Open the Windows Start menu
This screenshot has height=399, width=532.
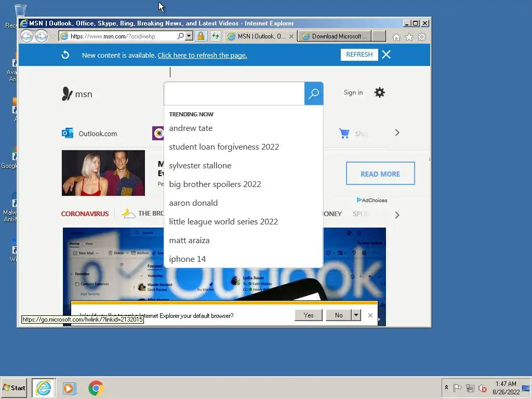[x=14, y=388]
